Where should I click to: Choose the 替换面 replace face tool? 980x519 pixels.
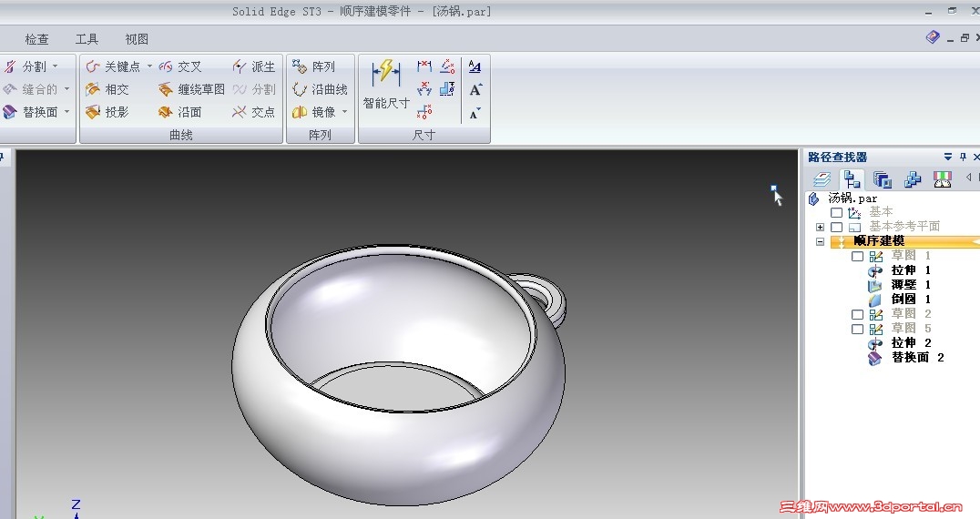click(x=30, y=112)
